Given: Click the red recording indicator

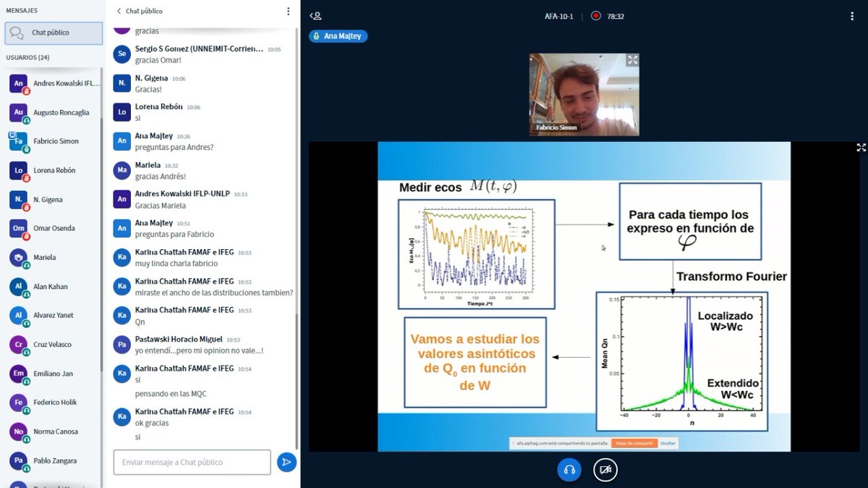Looking at the screenshot, I should tap(596, 15).
